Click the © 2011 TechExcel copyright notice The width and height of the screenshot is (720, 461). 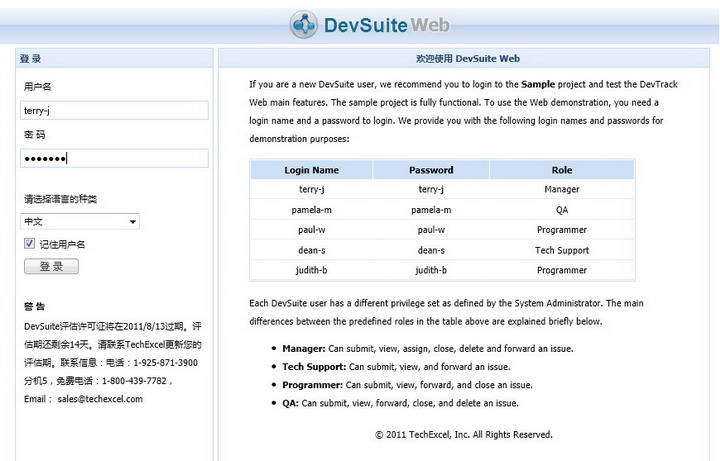tap(464, 434)
